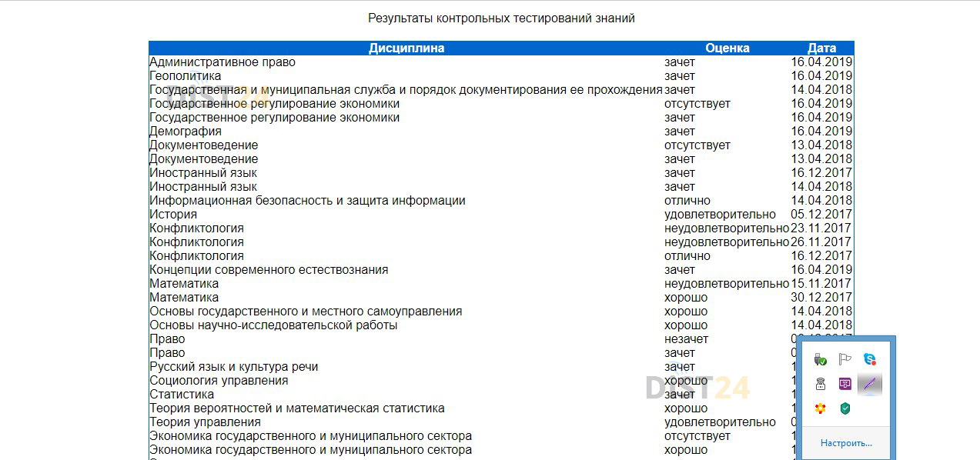This screenshot has height=460, width=980.
Task: Sort the table by "Дисциплина" header
Action: (x=405, y=47)
